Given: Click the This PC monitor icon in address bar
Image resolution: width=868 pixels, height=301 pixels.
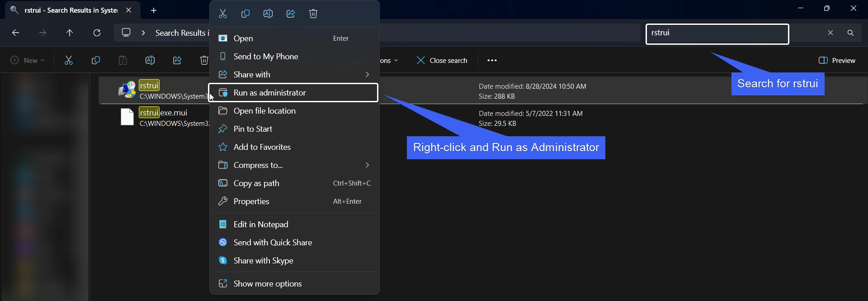Looking at the screenshot, I should coord(126,33).
